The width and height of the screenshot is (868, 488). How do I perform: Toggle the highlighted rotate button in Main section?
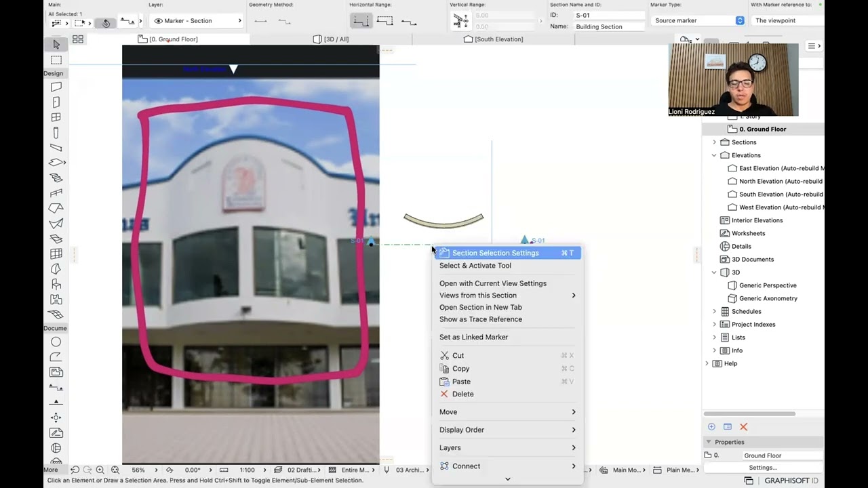106,23
